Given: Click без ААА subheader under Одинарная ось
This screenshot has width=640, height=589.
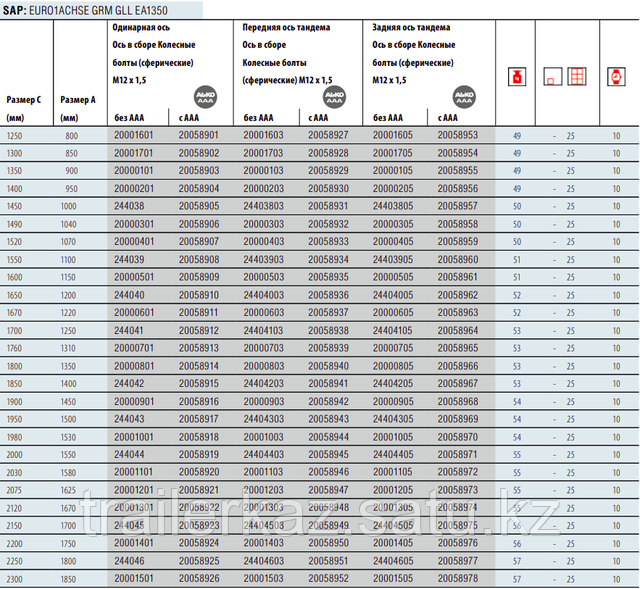Looking at the screenshot, I should pos(129,118).
